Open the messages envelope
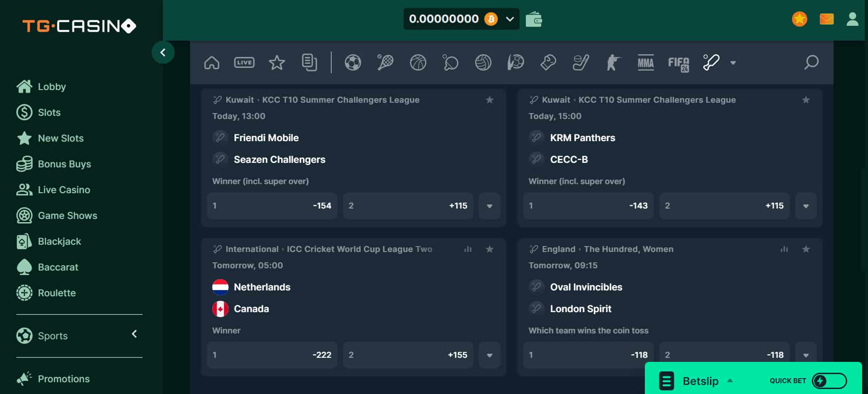Viewport: 868px width, 394px height. click(x=827, y=19)
